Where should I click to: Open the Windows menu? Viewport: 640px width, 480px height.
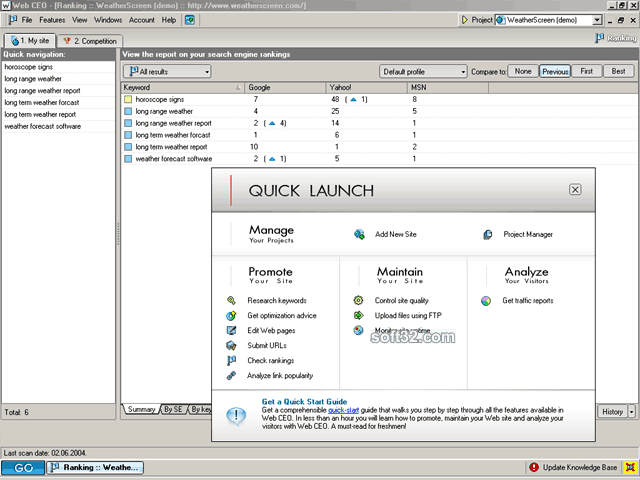coord(108,20)
